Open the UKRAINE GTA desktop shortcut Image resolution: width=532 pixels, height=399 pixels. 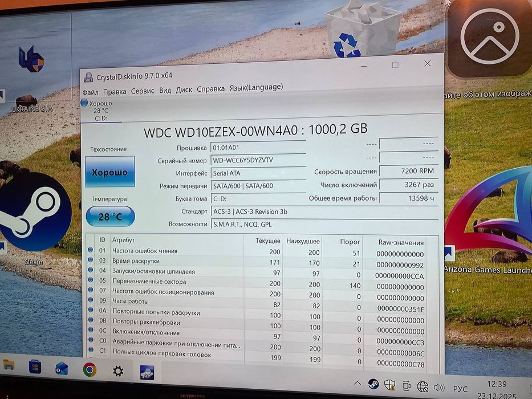click(31, 80)
